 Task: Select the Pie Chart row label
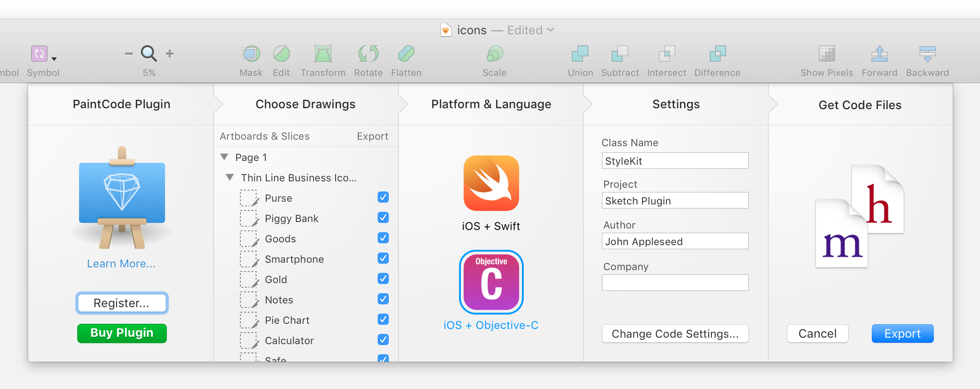coord(287,320)
